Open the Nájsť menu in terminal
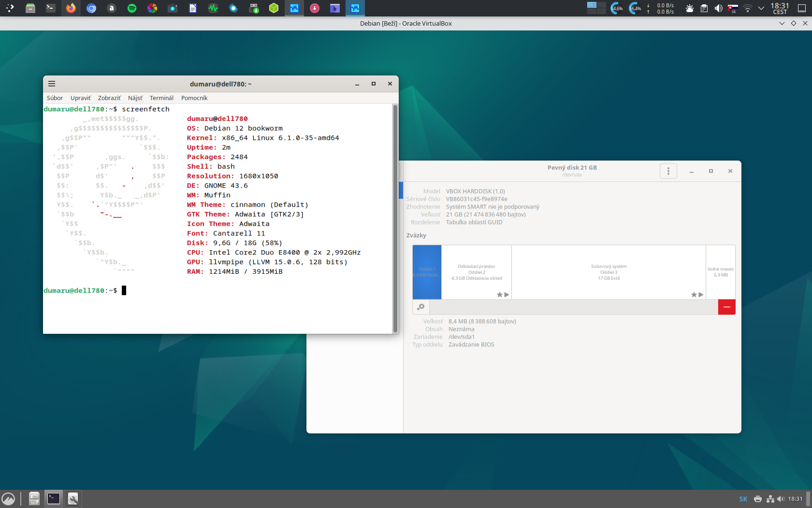Image resolution: width=812 pixels, height=508 pixels. [135, 98]
